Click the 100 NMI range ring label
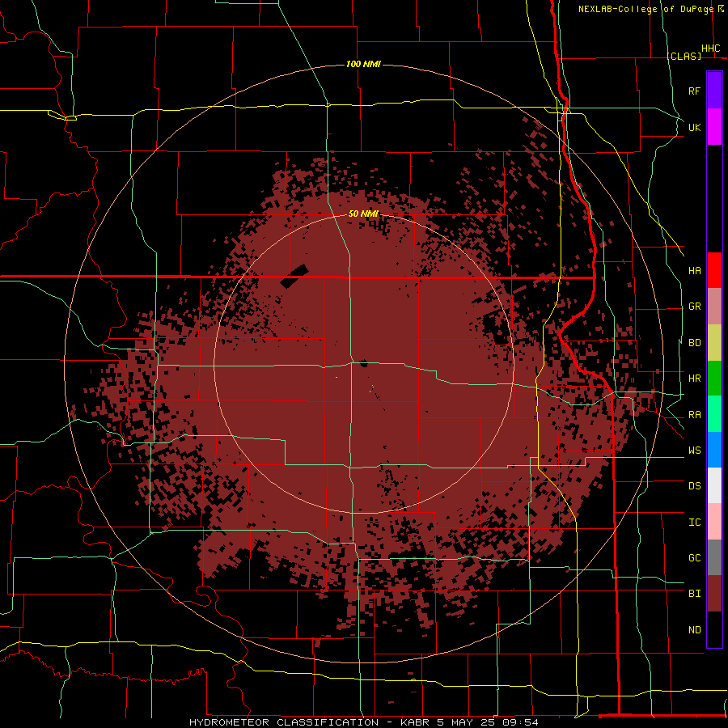The image size is (728, 728). coord(363,64)
